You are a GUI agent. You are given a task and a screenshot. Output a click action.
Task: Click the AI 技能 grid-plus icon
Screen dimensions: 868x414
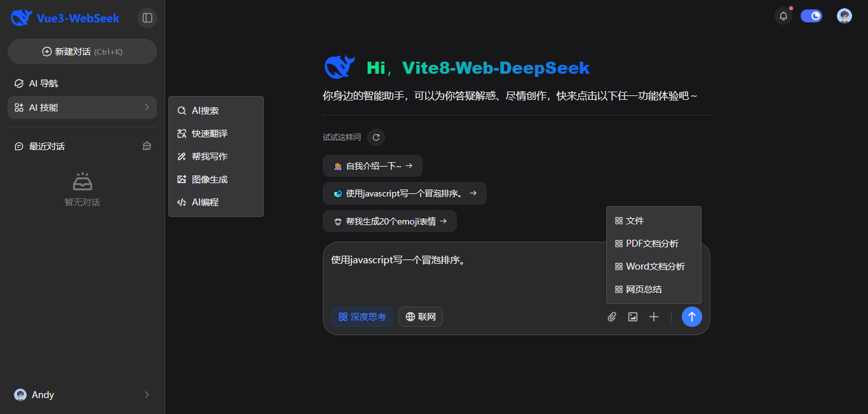point(19,107)
